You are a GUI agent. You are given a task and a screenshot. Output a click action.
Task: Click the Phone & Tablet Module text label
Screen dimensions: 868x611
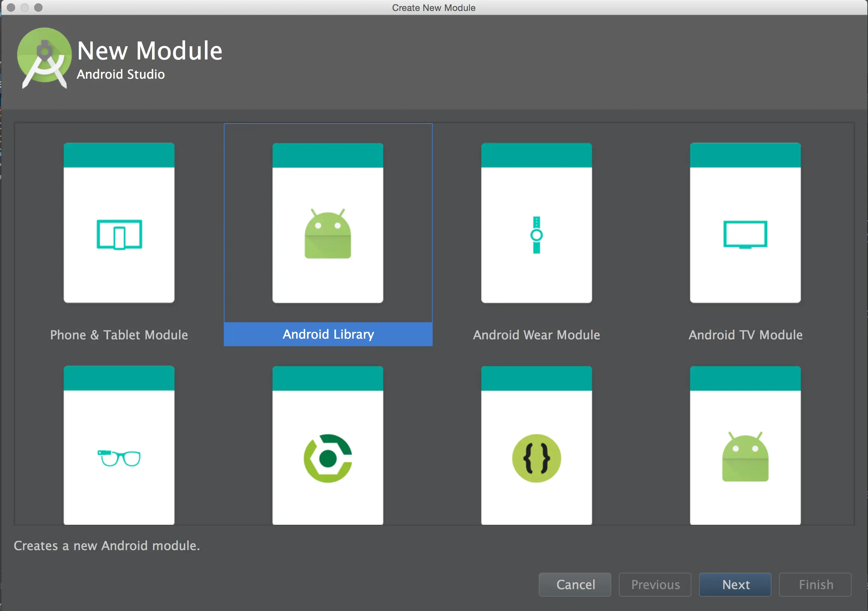(119, 335)
